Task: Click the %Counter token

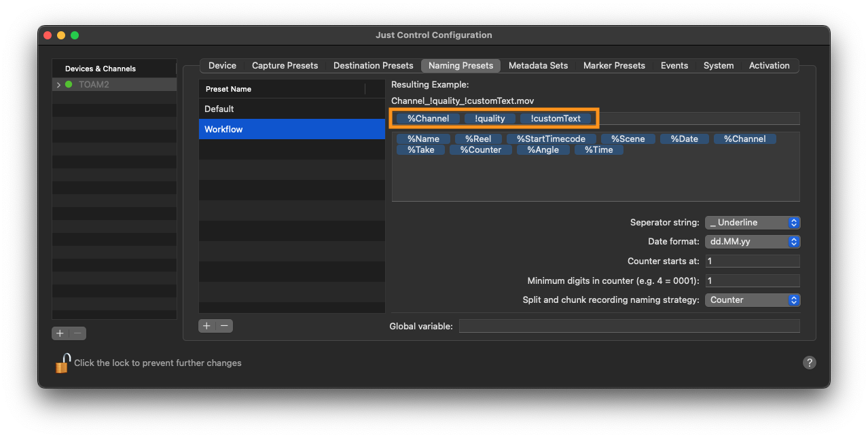Action: (480, 149)
